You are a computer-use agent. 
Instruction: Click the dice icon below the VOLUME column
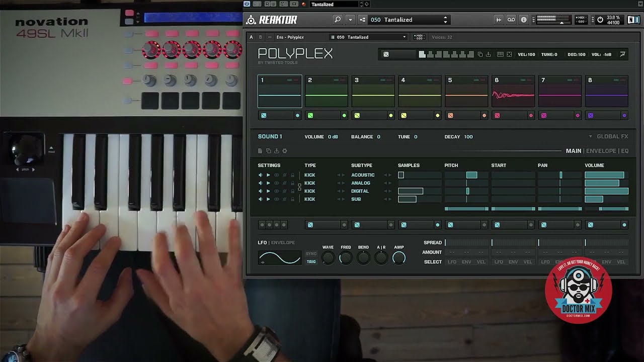591,225
